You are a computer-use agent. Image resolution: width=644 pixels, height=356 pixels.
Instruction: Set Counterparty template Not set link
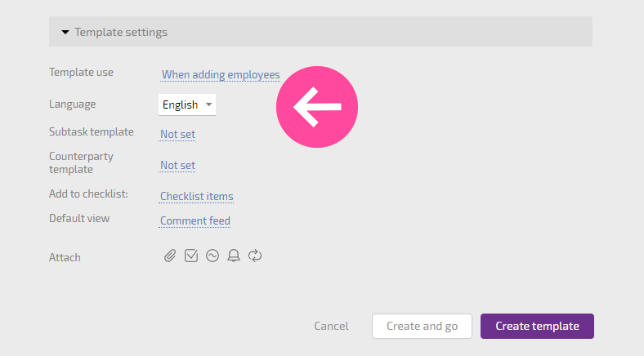pyautogui.click(x=177, y=165)
